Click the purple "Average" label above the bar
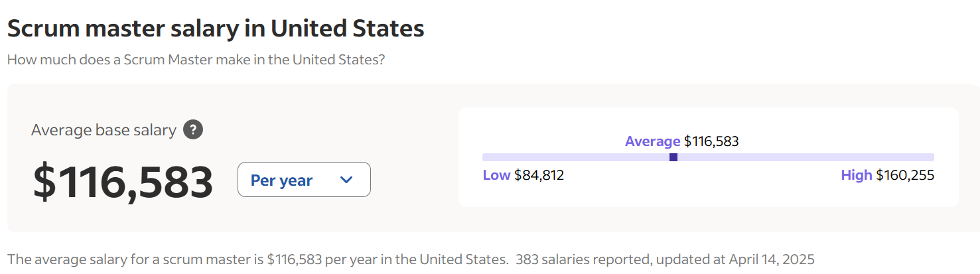The image size is (980, 274). (652, 141)
